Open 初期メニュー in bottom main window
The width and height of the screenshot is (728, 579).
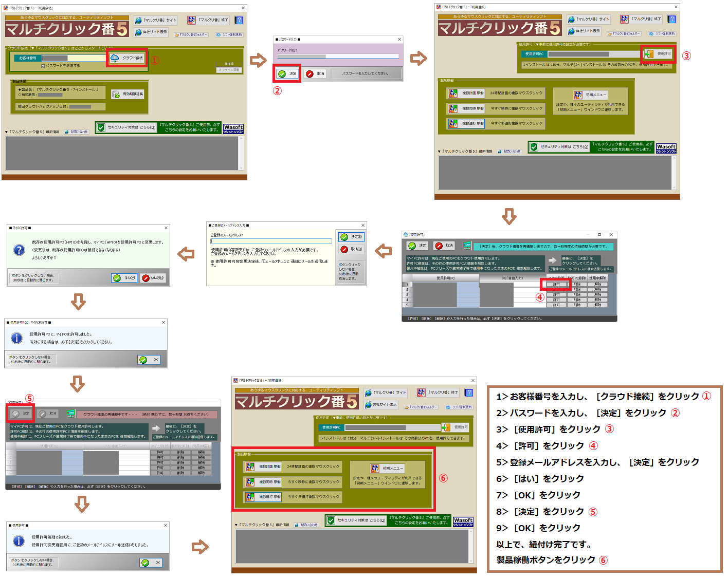(x=388, y=469)
